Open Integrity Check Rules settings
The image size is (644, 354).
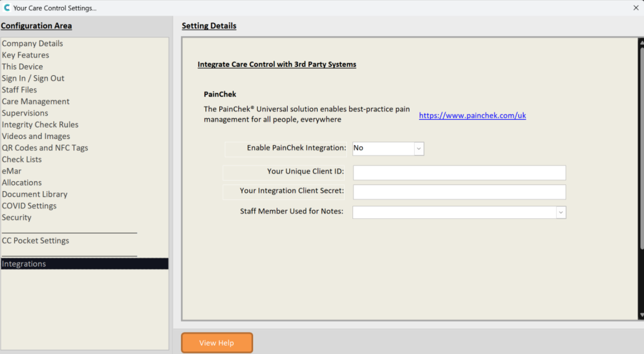click(x=40, y=124)
